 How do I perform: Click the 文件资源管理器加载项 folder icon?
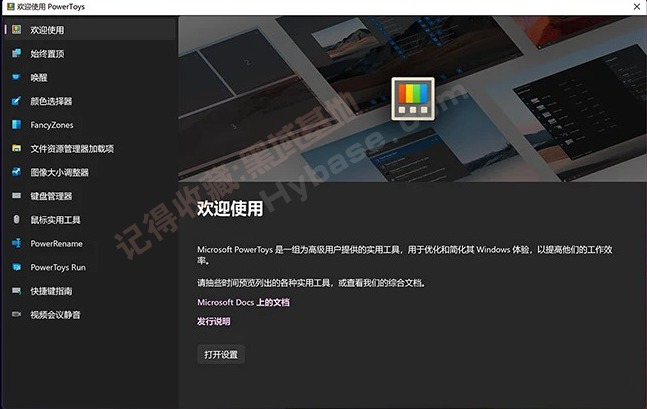coord(17,148)
